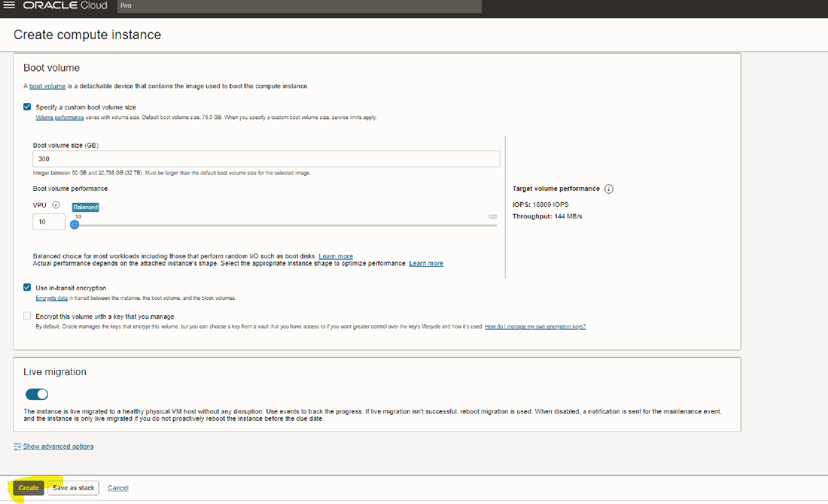Click the Volume performance link
Image resolution: width=828 pixels, height=504 pixels.
pyautogui.click(x=59, y=117)
